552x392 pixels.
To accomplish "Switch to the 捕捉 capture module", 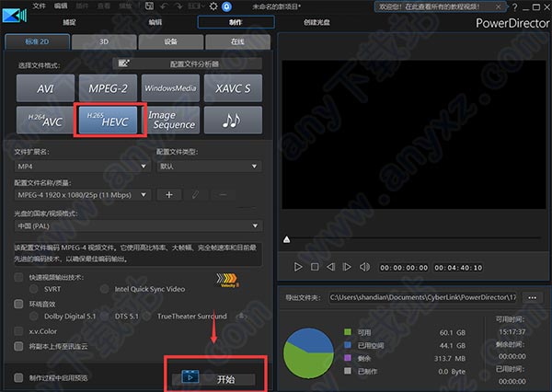I will 69,22.
